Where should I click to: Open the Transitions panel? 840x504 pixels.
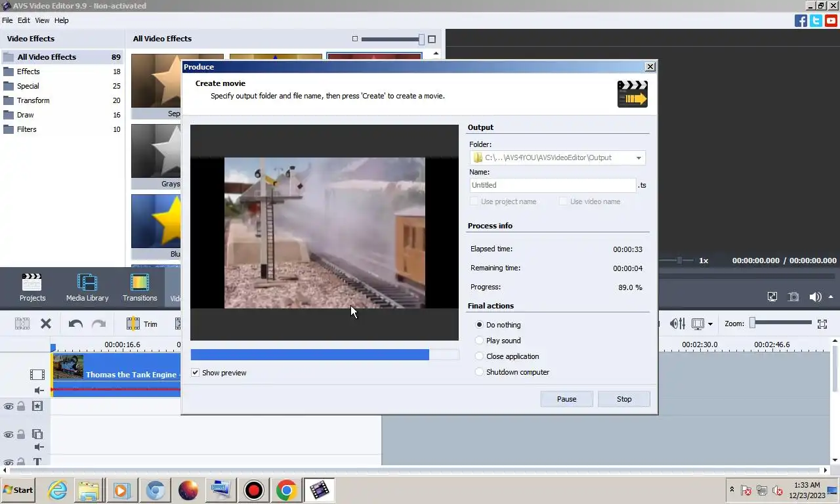click(x=140, y=287)
